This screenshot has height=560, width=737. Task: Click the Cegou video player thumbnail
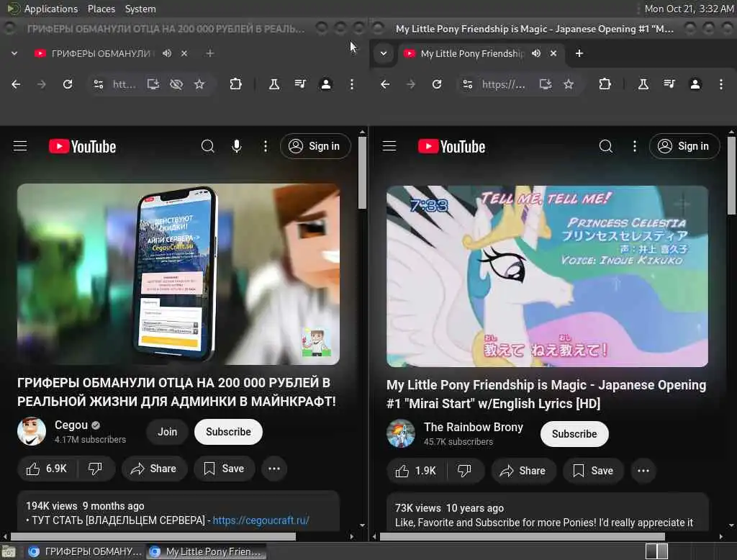point(178,274)
